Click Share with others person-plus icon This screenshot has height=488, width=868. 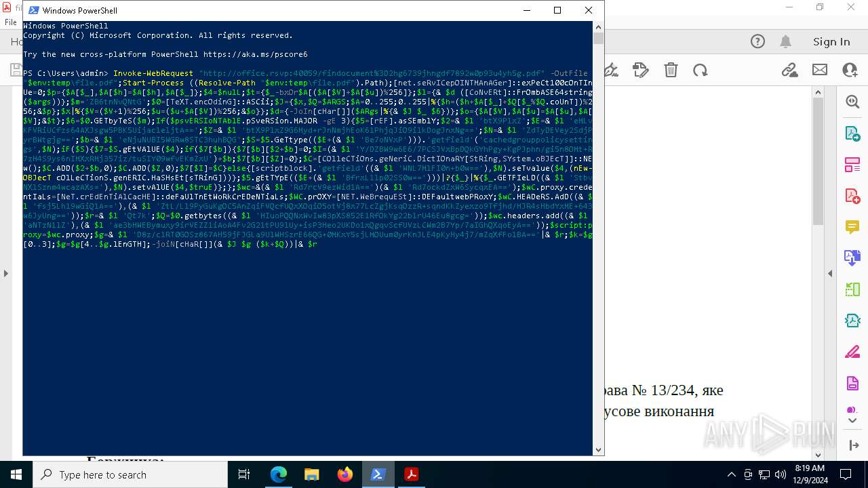tap(850, 70)
